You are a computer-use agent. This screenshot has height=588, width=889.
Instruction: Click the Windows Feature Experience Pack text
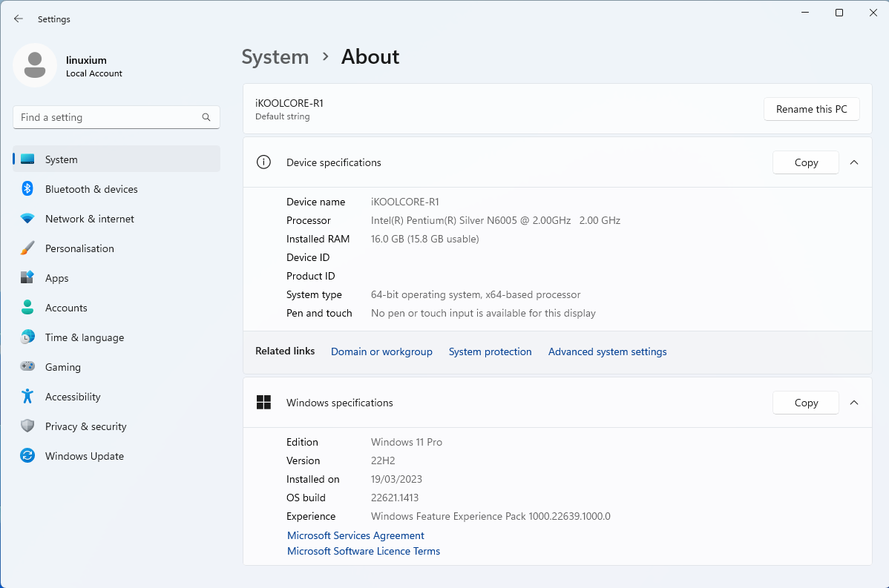(x=491, y=516)
